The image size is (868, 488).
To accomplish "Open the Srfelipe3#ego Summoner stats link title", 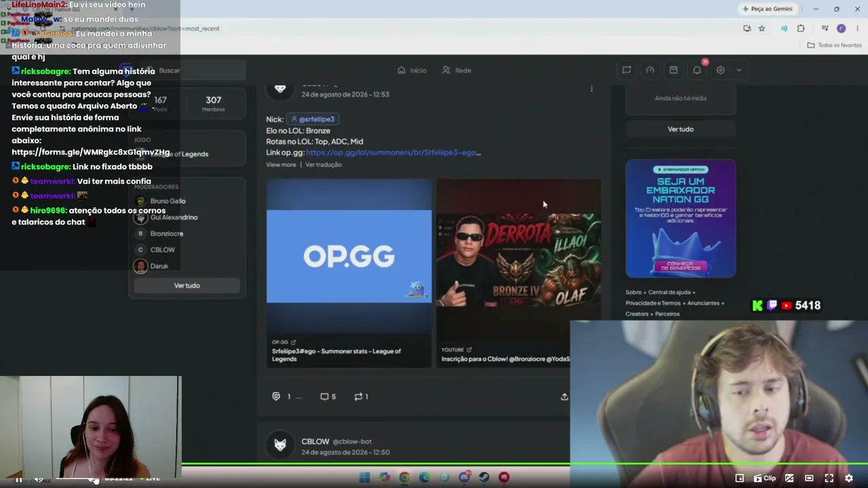I will pos(336,355).
